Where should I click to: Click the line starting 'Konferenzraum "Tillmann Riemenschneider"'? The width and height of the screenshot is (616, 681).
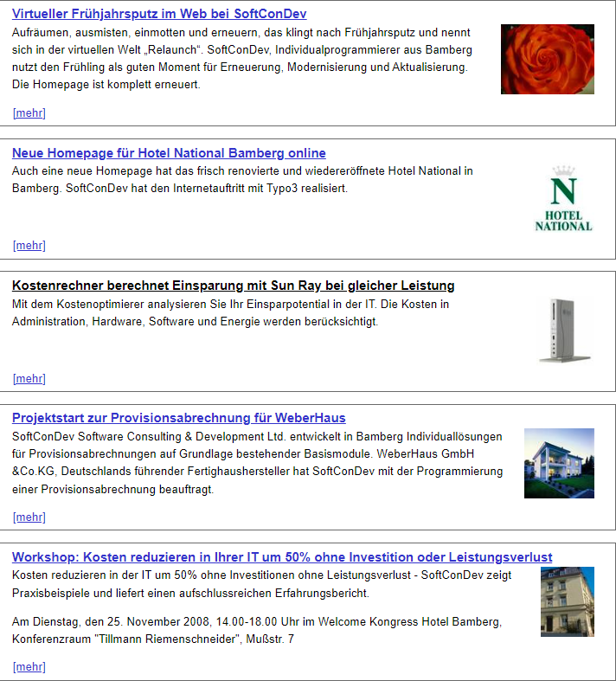pos(153,639)
